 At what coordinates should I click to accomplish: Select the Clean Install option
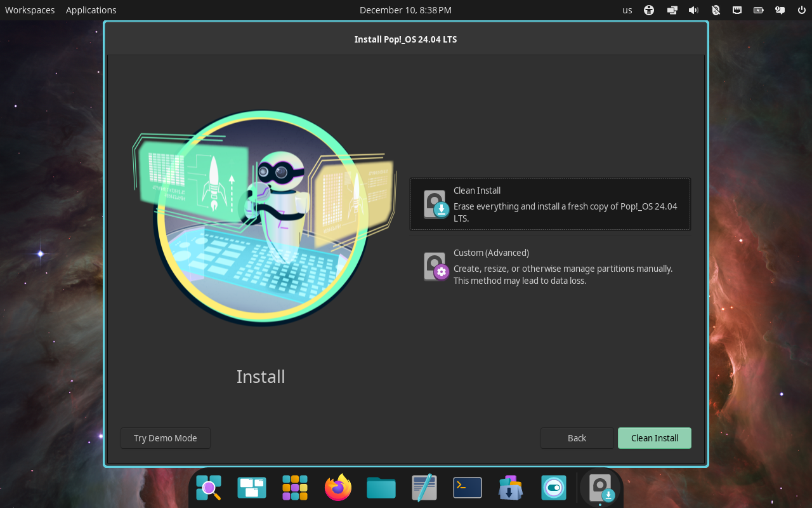[549, 204]
